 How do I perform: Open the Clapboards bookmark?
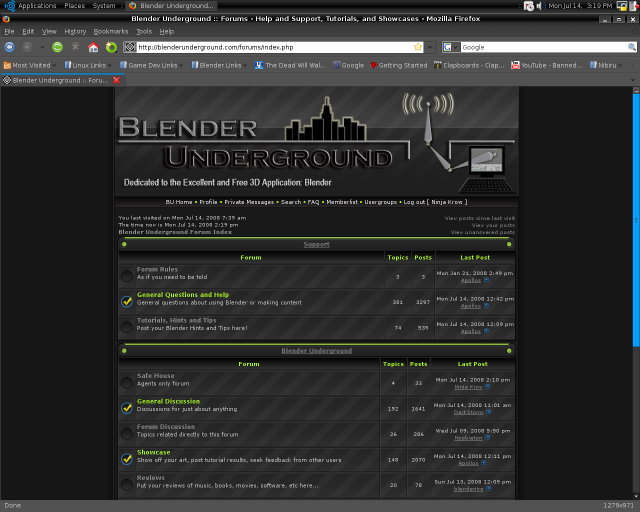click(x=469, y=65)
